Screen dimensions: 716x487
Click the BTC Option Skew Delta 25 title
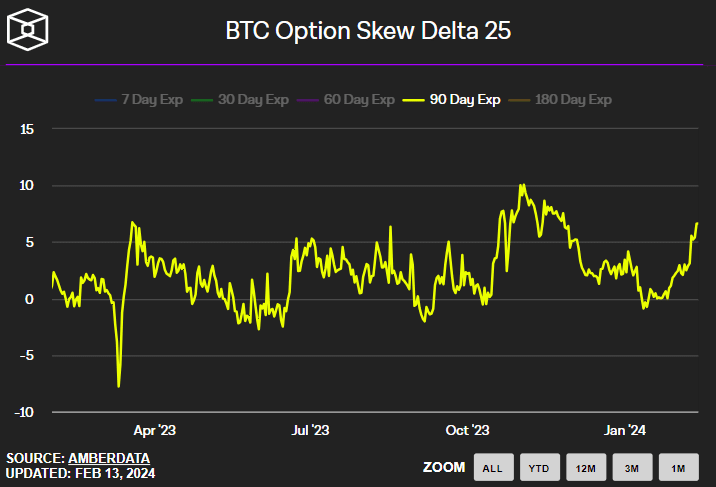pos(369,32)
